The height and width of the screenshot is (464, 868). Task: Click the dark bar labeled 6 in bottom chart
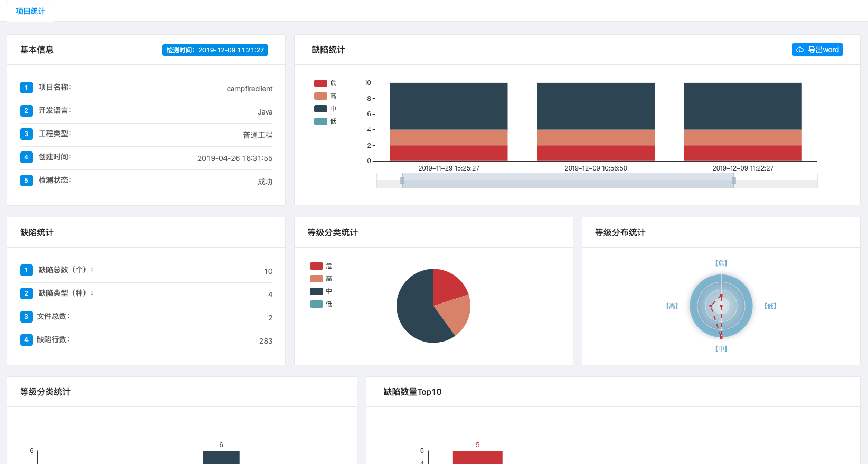tap(221, 457)
